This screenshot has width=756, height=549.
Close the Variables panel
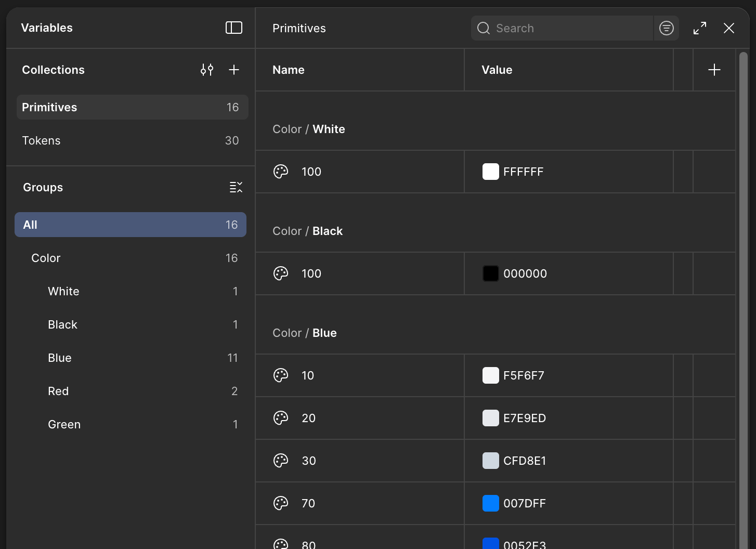[x=729, y=28]
